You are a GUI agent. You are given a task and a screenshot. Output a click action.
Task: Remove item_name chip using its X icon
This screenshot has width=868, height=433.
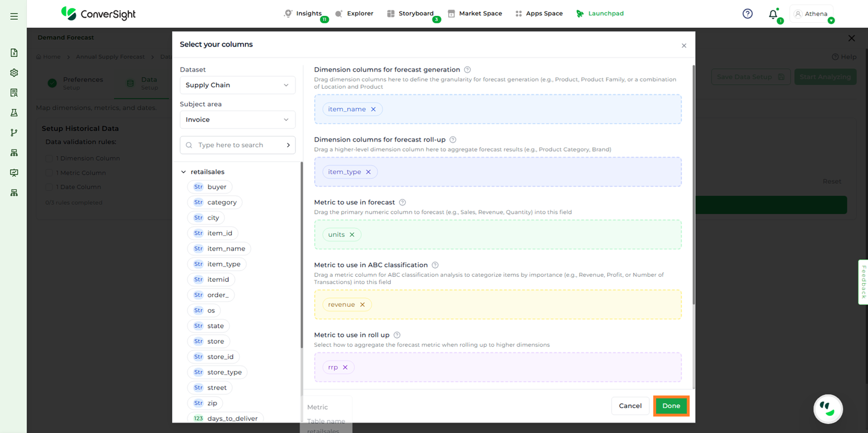pyautogui.click(x=373, y=109)
